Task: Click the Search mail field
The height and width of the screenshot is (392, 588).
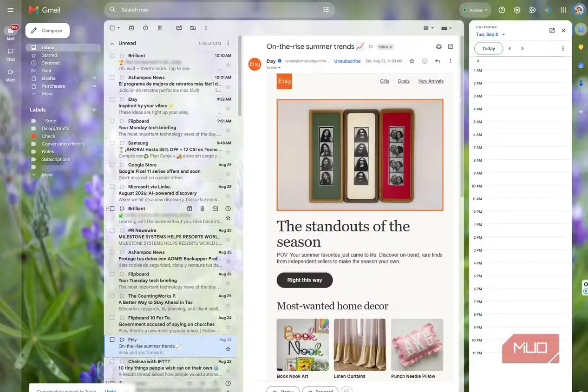Action: (x=218, y=10)
